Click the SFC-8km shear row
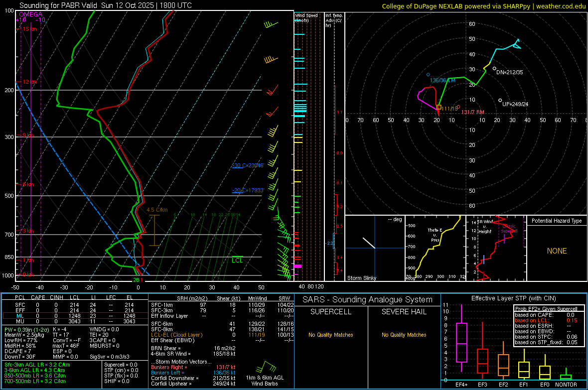 click(222, 329)
